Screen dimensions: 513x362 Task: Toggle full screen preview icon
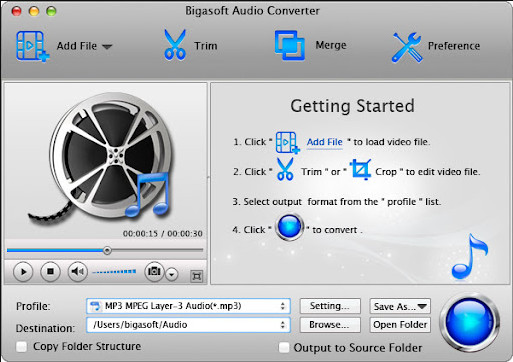(x=196, y=276)
